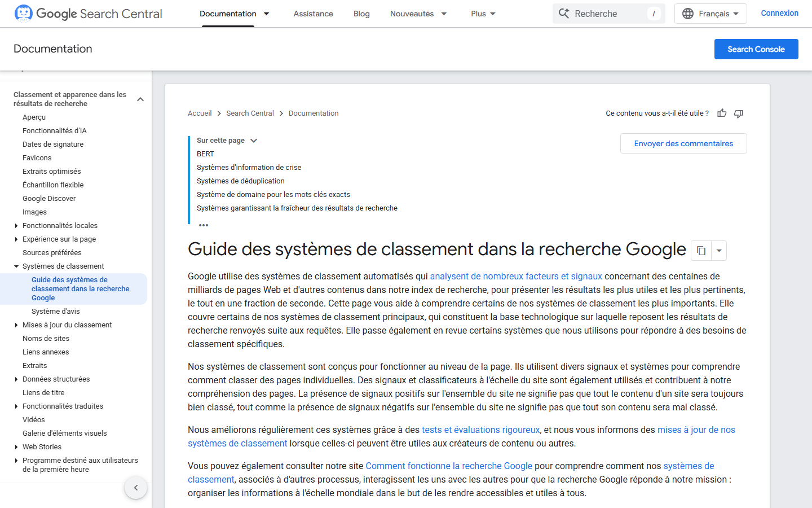812x508 pixels.
Task: Jump to 'Système de domaine pour les mots clés exacts'
Action: point(273,195)
